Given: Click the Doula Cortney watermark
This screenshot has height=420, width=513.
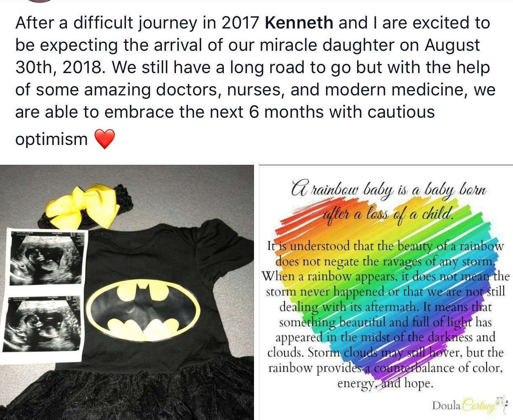Looking at the screenshot, I should tap(469, 405).
